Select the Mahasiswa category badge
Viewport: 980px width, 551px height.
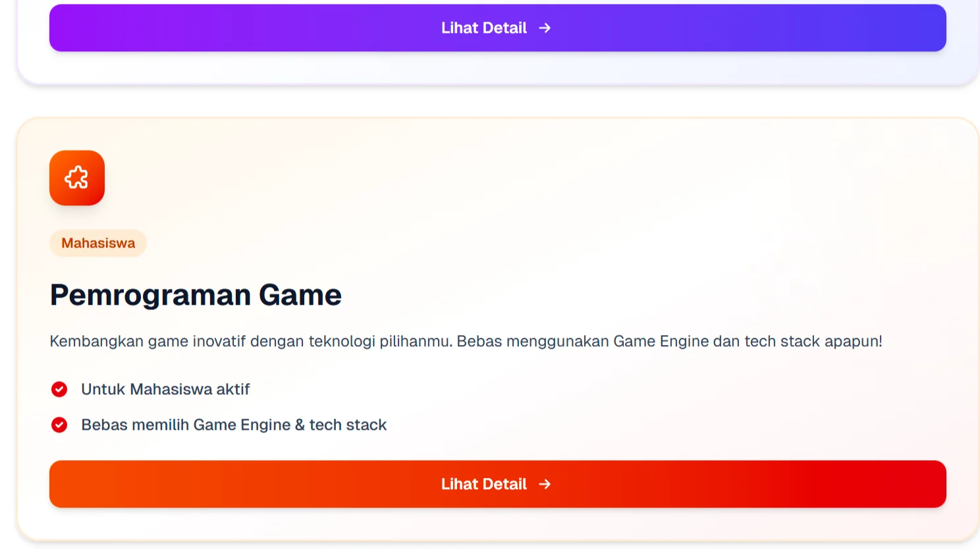(98, 243)
